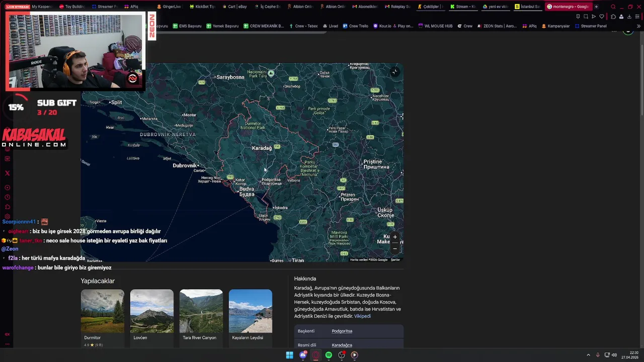Click the Şartlar link on the map
The image size is (644, 362).
(395, 260)
